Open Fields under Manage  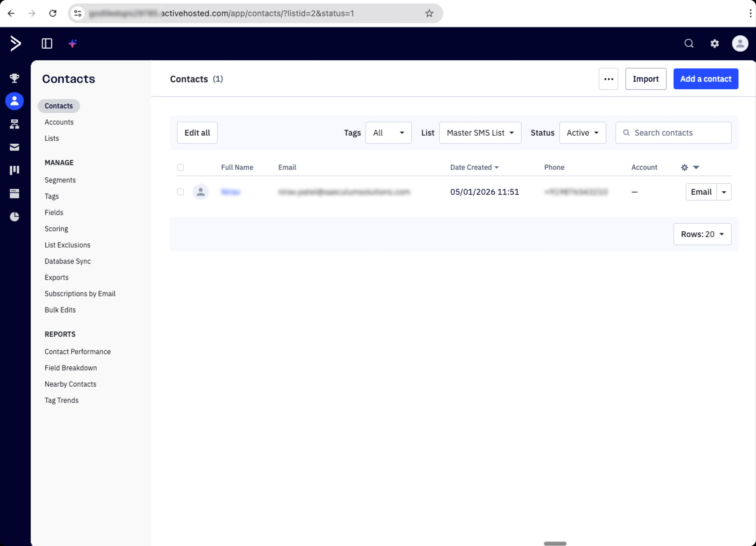click(x=54, y=213)
